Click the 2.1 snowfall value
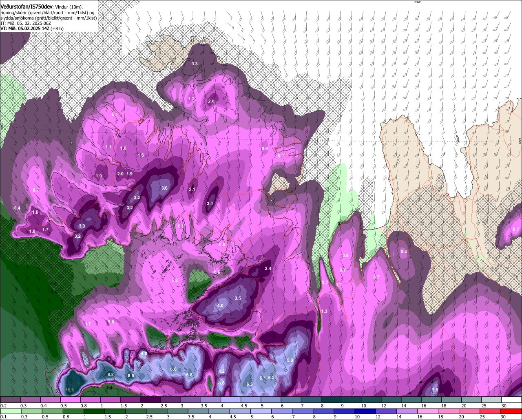This screenshot has width=522, height=420. [x=192, y=189]
